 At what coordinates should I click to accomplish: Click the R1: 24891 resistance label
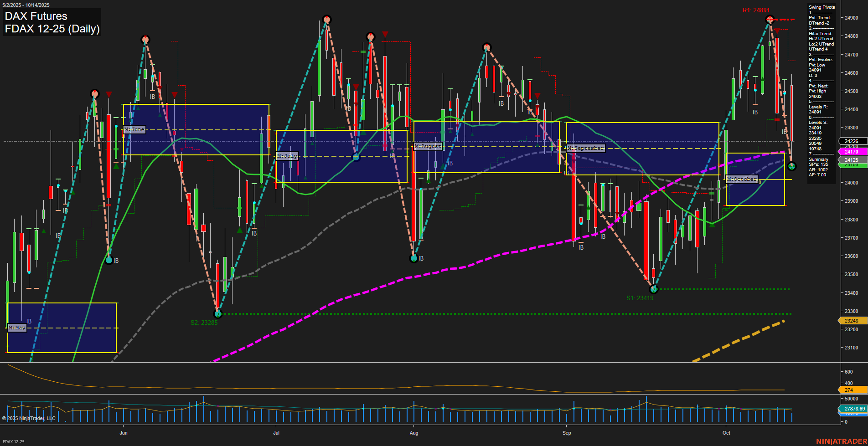tap(756, 9)
